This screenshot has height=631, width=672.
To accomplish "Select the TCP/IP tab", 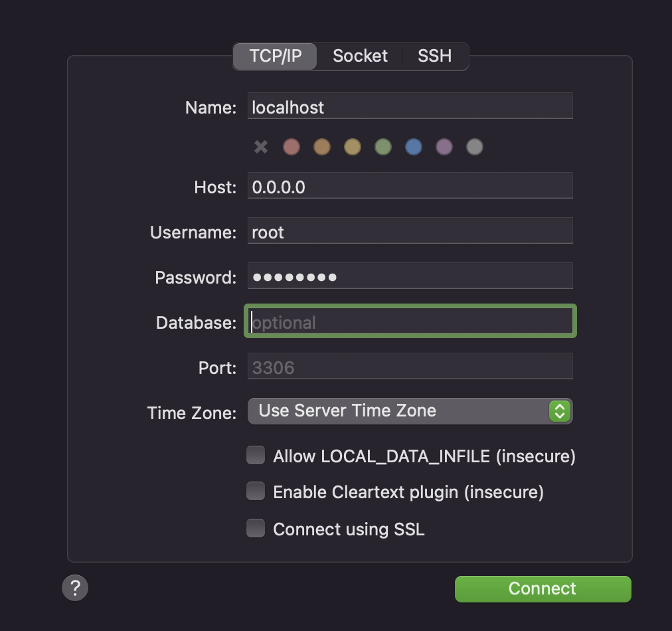I will point(276,56).
